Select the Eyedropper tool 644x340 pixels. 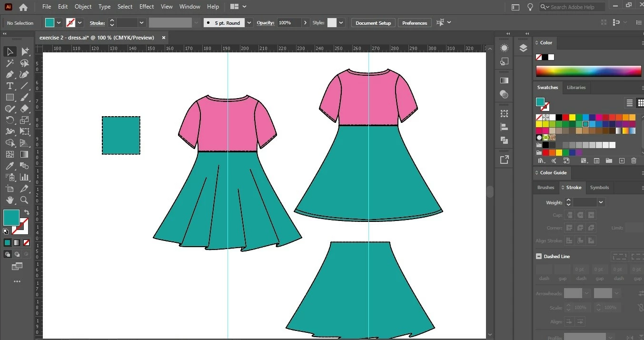(10, 166)
